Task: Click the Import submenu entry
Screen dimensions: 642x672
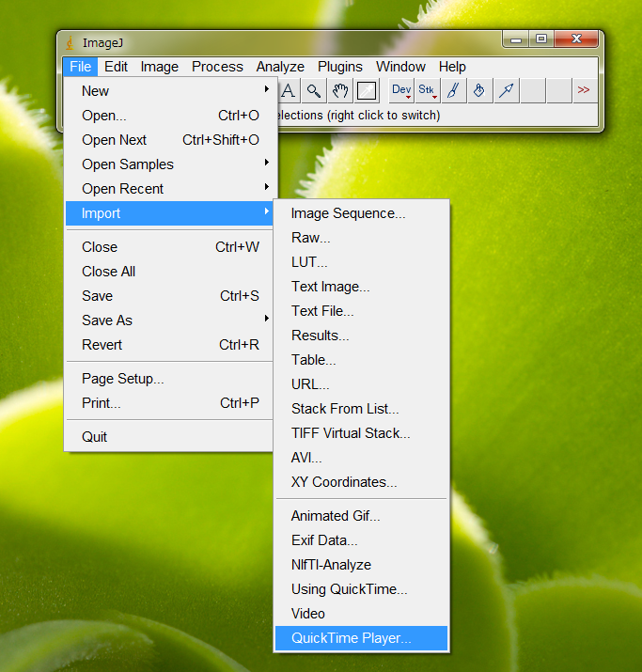Action: click(x=169, y=213)
